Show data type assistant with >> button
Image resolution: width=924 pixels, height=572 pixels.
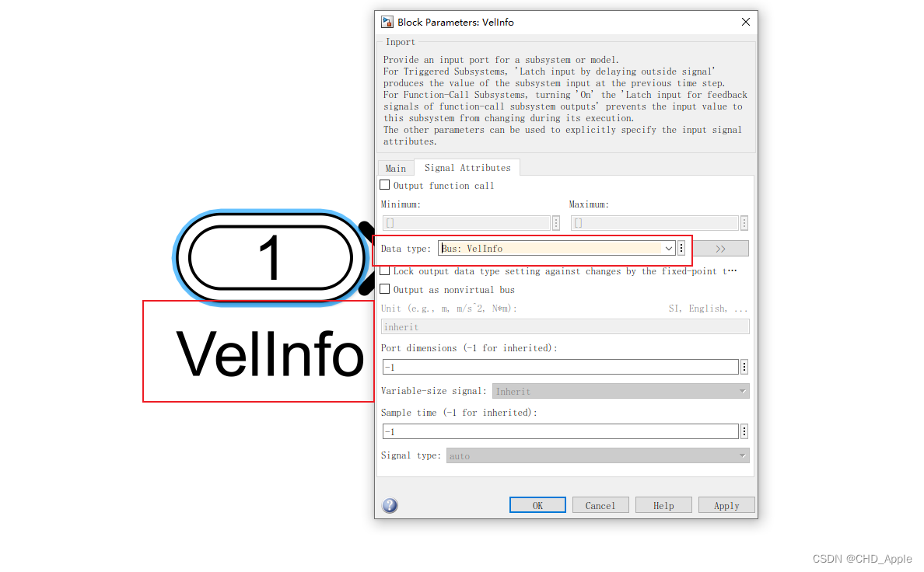pos(721,249)
